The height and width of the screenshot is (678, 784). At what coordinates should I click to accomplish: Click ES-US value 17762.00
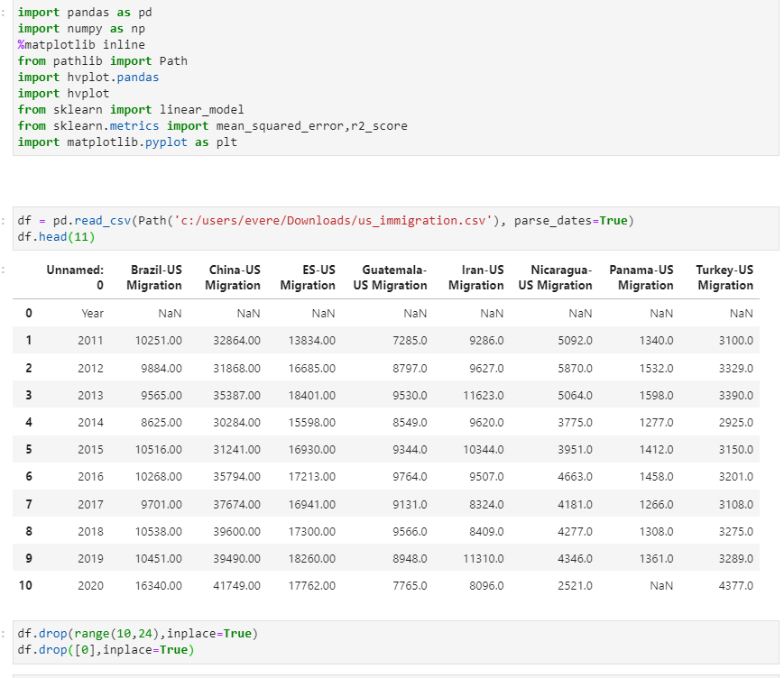pyautogui.click(x=312, y=585)
